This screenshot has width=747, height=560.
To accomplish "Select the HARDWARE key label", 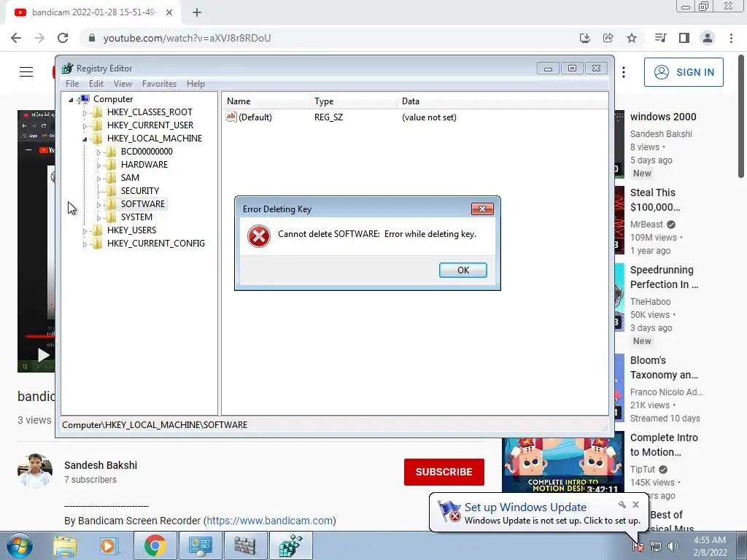I will pyautogui.click(x=144, y=164).
